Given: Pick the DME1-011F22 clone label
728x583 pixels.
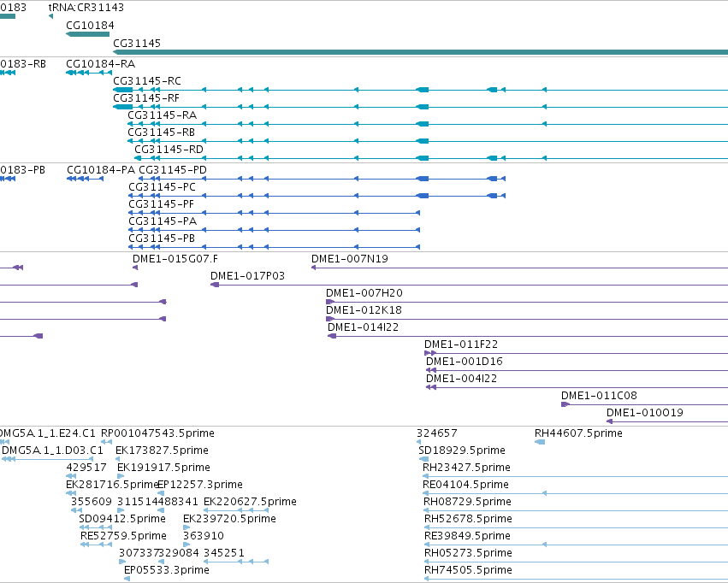Looking at the screenshot, I should tap(461, 345).
